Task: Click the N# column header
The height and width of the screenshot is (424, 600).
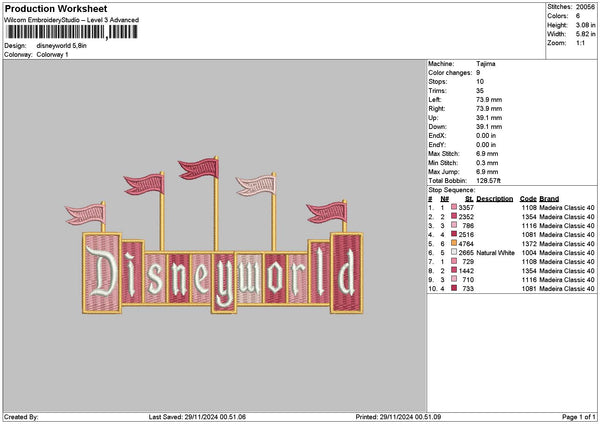Action: point(444,199)
